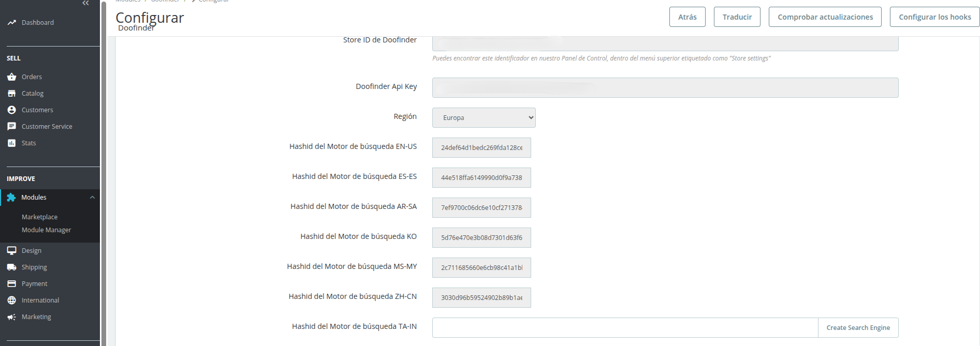The height and width of the screenshot is (346, 980).
Task: Click the KO hashid field
Action: [481, 238]
